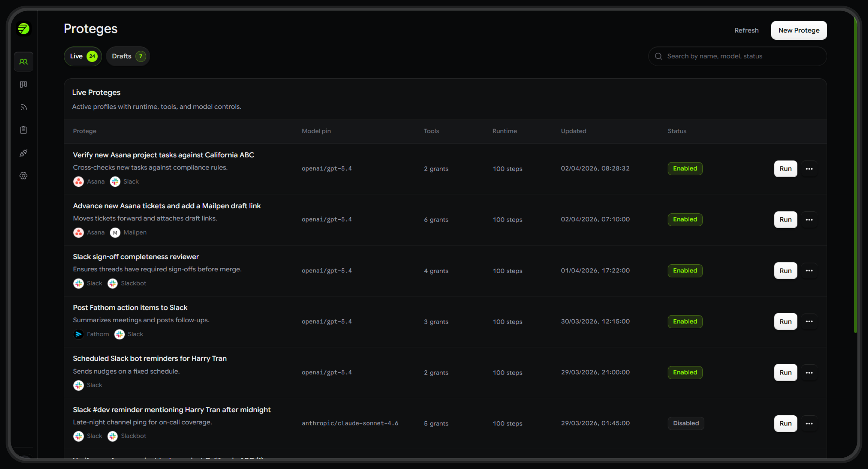The image size is (868, 469).
Task: Sort by the Status column header
Action: (677, 131)
